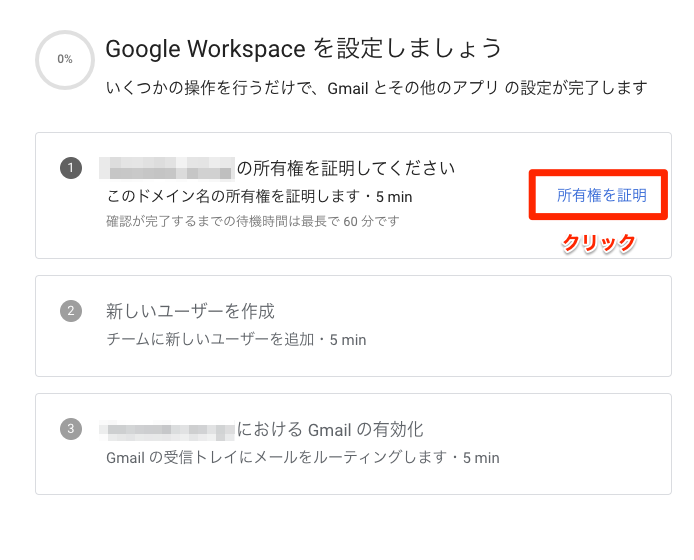The height and width of the screenshot is (560, 694).
Task: Click the step 2 number badge
Action: tap(70, 311)
